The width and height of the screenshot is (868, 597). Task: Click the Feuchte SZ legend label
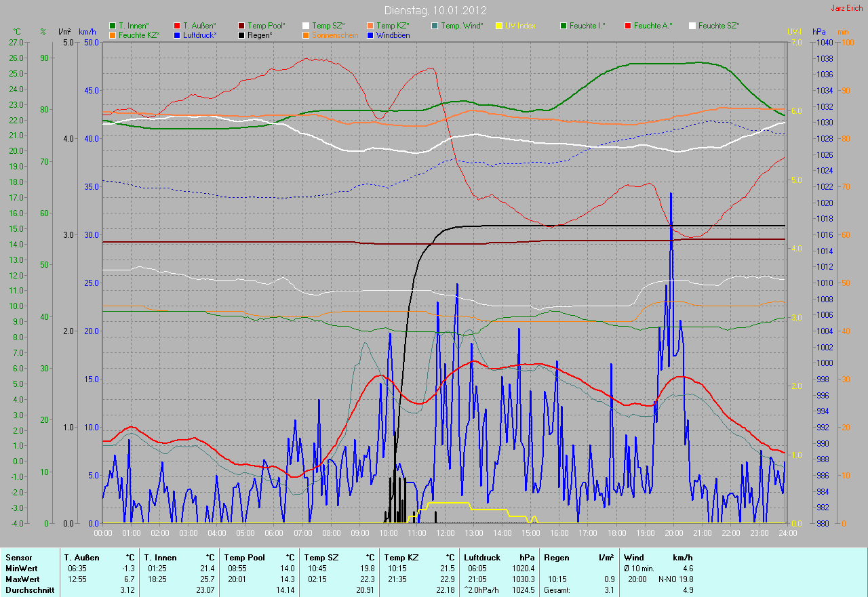[x=718, y=26]
